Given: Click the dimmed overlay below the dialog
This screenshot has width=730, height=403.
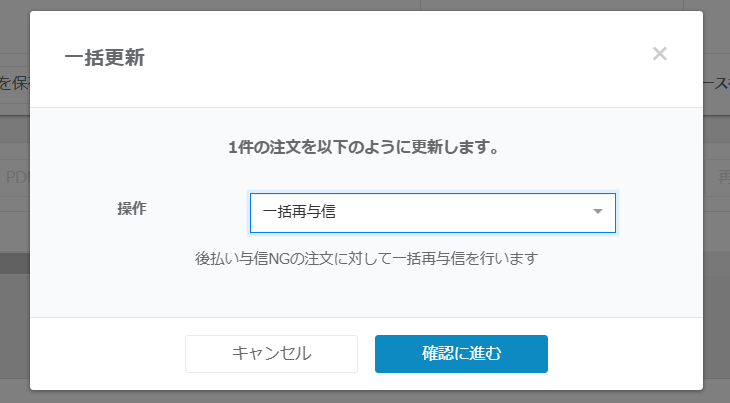Looking at the screenshot, I should [365, 396].
